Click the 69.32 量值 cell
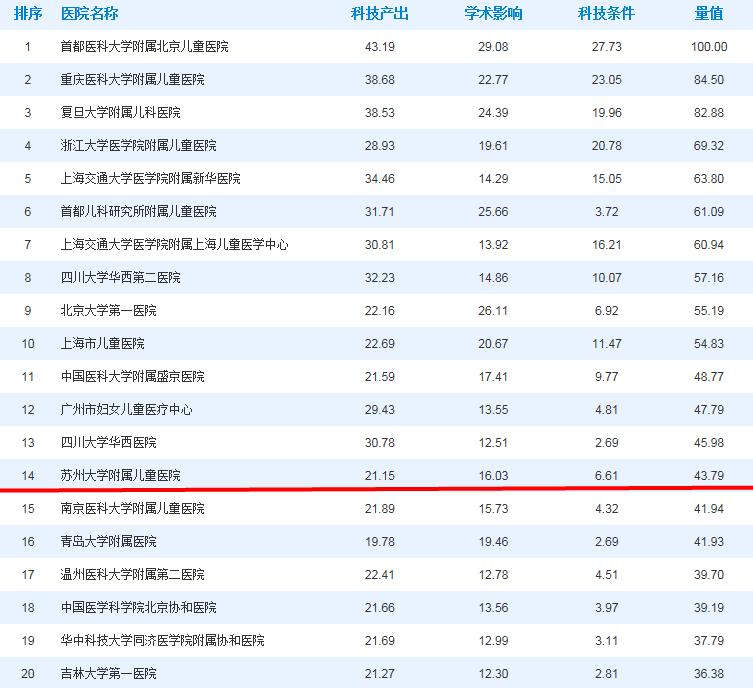Screen dimensions: 753x688 click(x=709, y=145)
